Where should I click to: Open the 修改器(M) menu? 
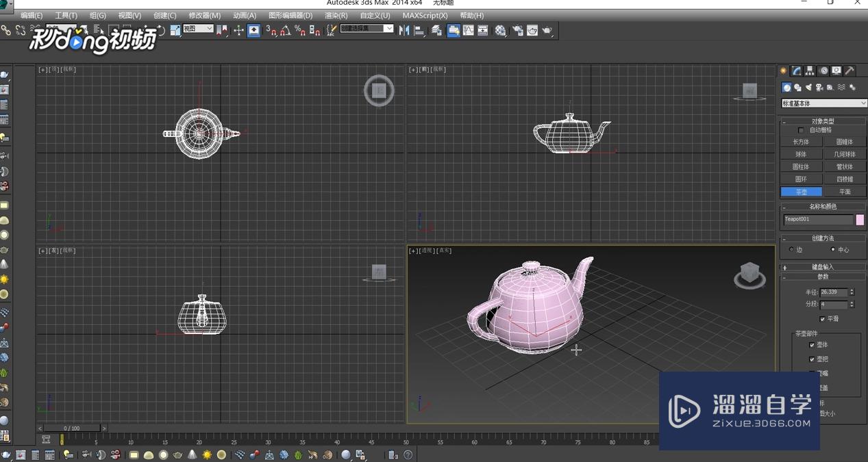204,15
